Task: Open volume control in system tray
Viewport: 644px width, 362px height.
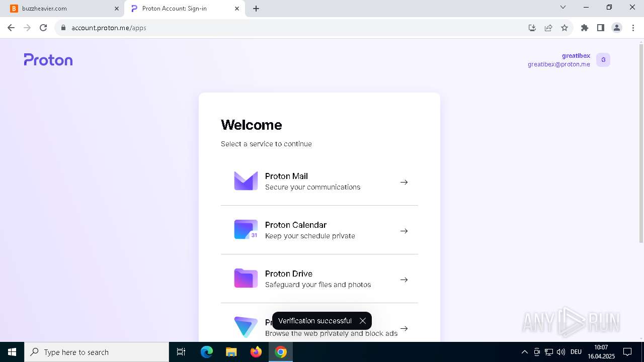Action: pyautogui.click(x=561, y=352)
